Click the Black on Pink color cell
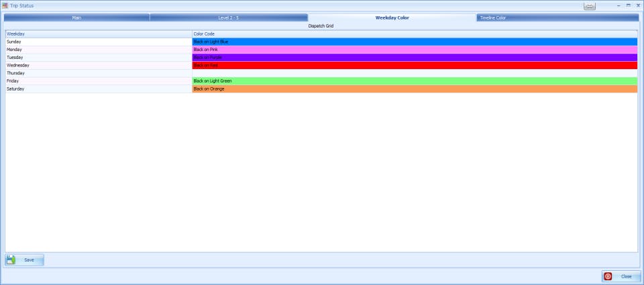 [415, 49]
